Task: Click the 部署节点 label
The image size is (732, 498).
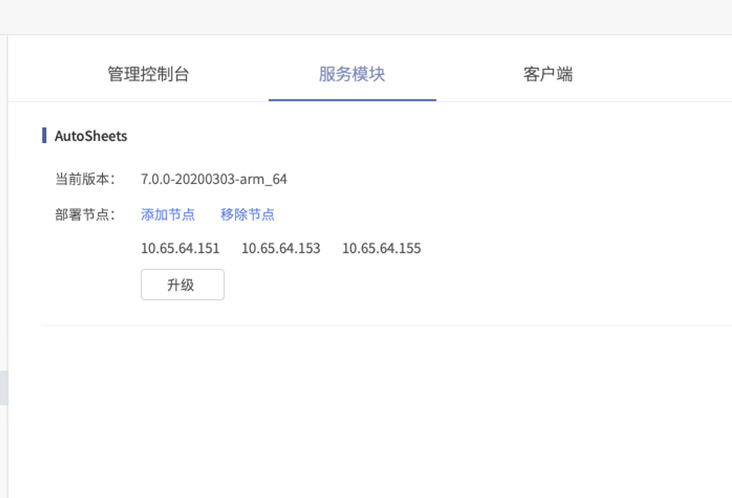Action: pos(85,215)
